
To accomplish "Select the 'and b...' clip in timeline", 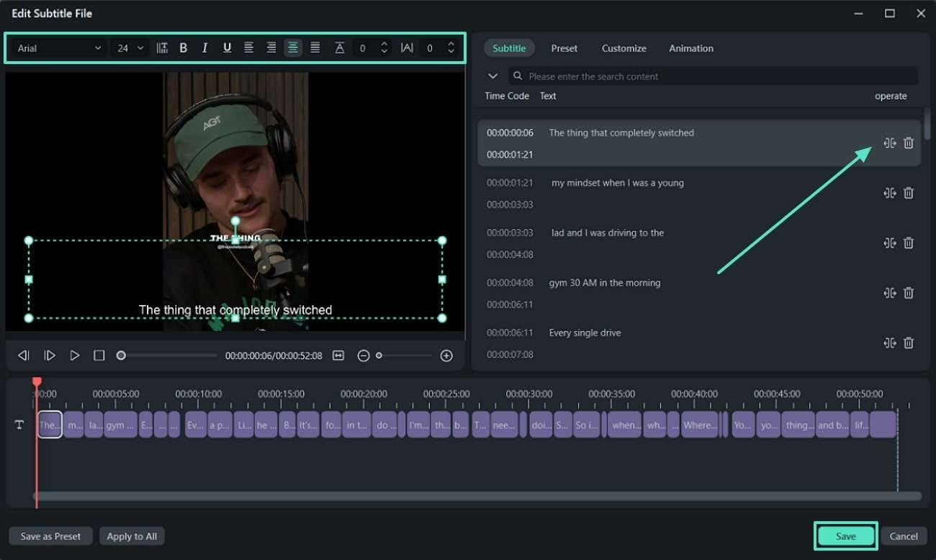I will pyautogui.click(x=832, y=425).
